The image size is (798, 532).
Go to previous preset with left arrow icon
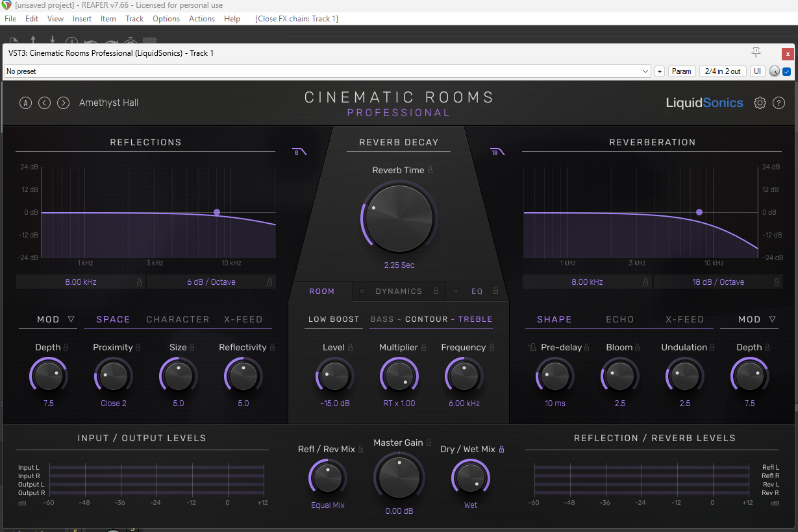coord(45,103)
